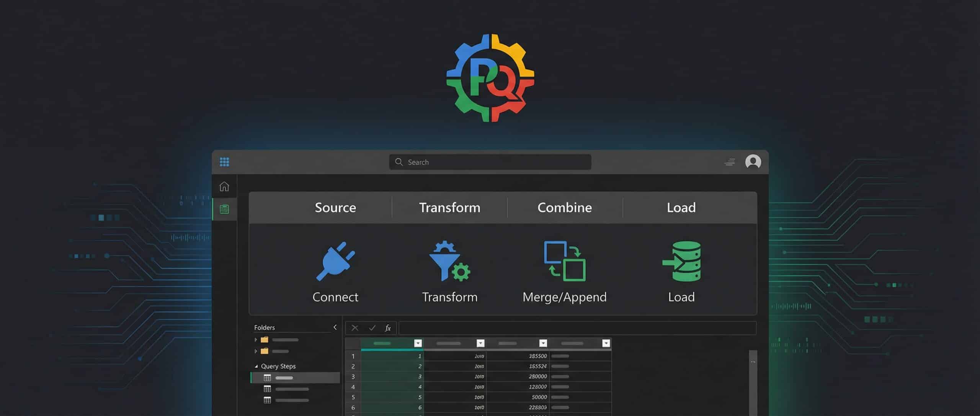Confirm the formula with checkmark icon
This screenshot has width=980, height=416.
(372, 328)
